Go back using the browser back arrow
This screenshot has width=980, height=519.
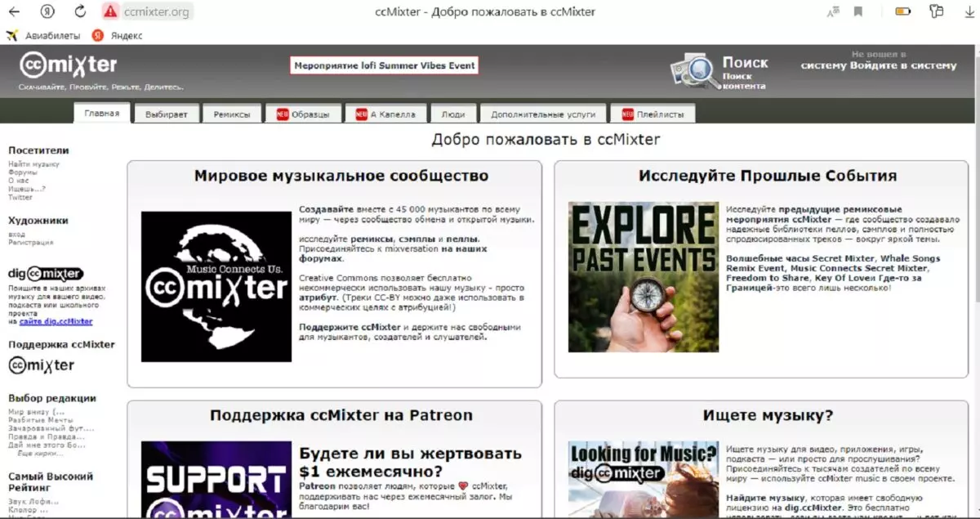pos(14,11)
